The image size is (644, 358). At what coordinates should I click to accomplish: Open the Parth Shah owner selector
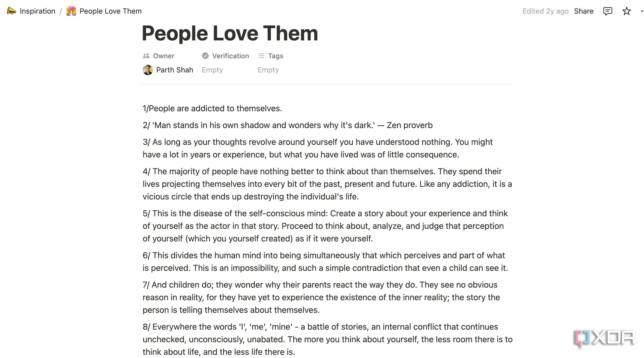[x=175, y=70]
